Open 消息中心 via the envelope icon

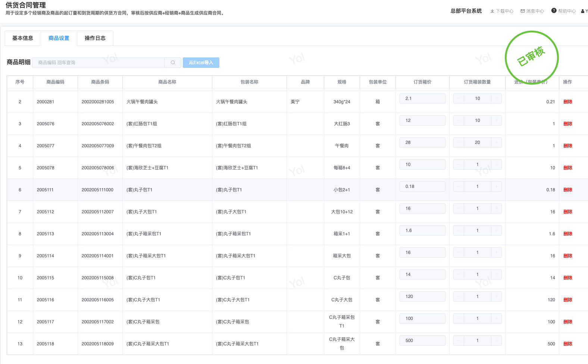[523, 11]
